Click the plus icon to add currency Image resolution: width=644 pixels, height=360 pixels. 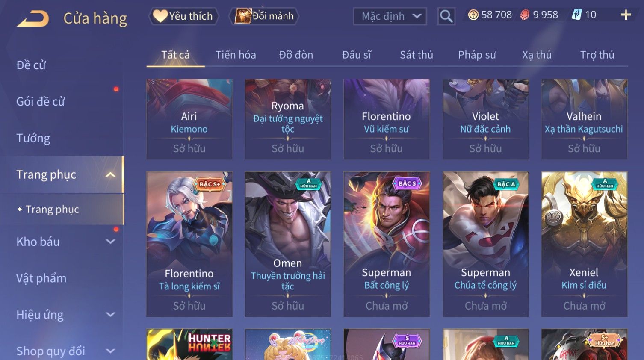[626, 15]
